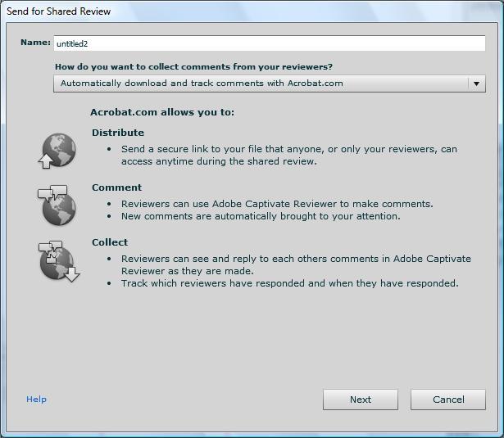Viewport: 504px width, 438px height.
Task: Click 'Reviewers can use Adobe Captivate Reviewer' text
Action: [x=277, y=204]
